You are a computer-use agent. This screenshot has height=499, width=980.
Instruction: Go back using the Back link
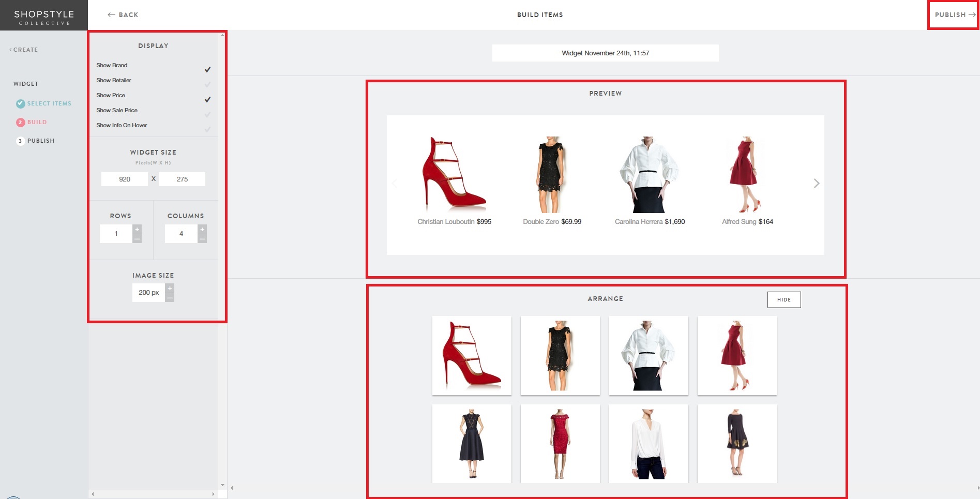coord(123,15)
